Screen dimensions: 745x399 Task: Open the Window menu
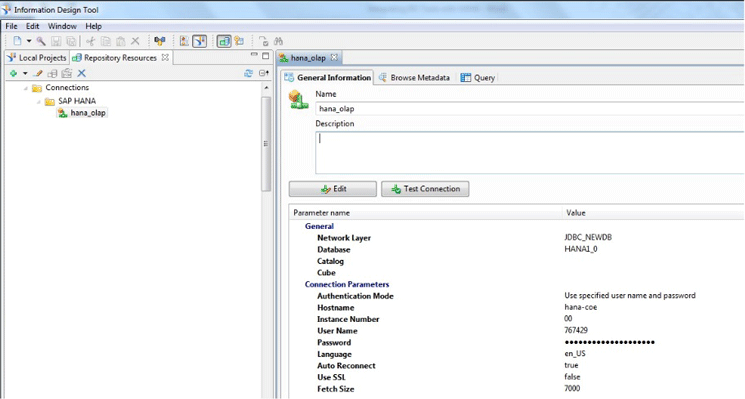(x=62, y=26)
